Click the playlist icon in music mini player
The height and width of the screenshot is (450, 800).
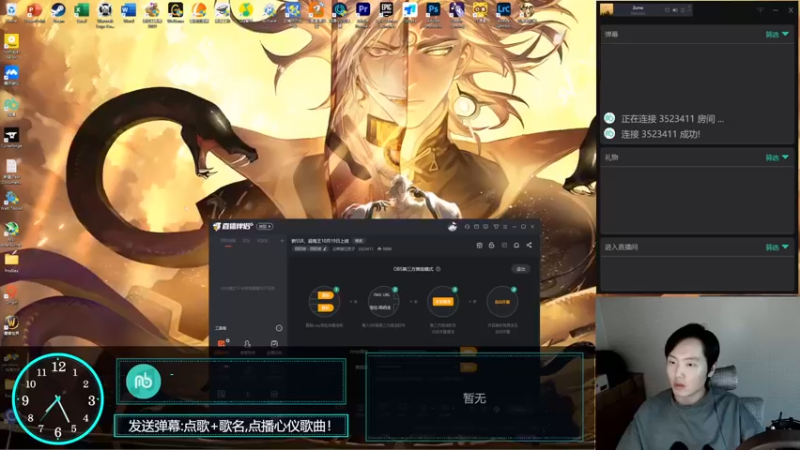coord(682,10)
